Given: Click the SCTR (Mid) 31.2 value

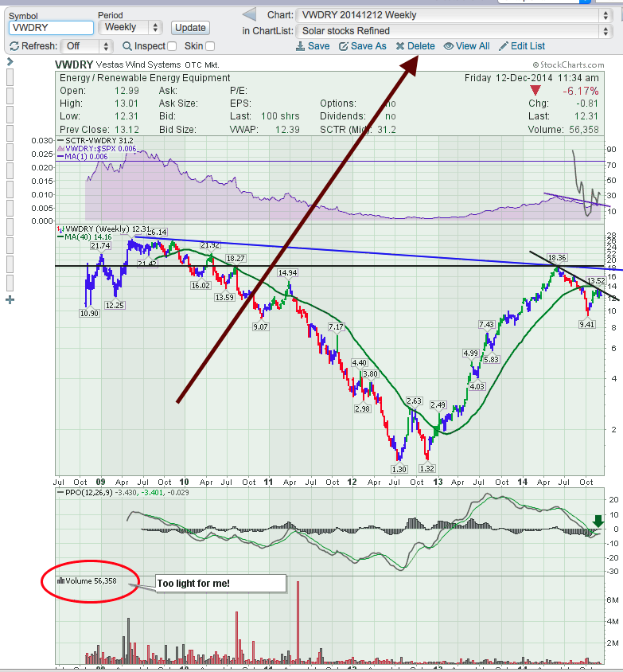Looking at the screenshot, I should tap(387, 130).
